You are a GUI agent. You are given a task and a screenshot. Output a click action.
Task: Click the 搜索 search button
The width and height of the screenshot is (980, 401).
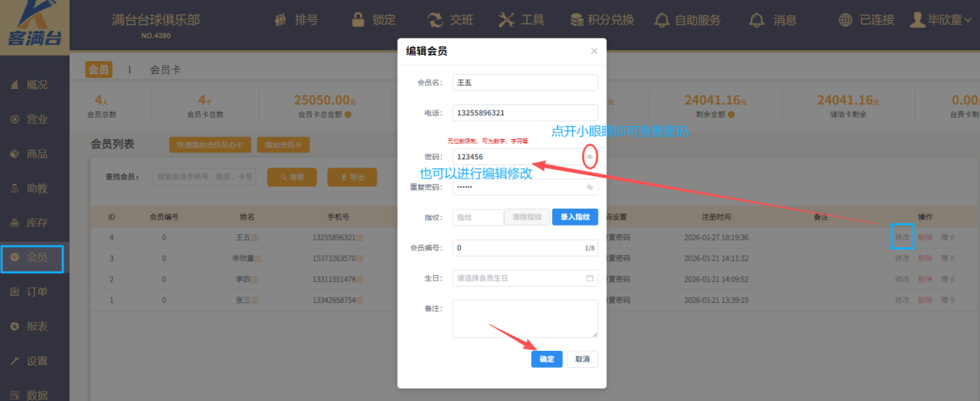point(292,177)
